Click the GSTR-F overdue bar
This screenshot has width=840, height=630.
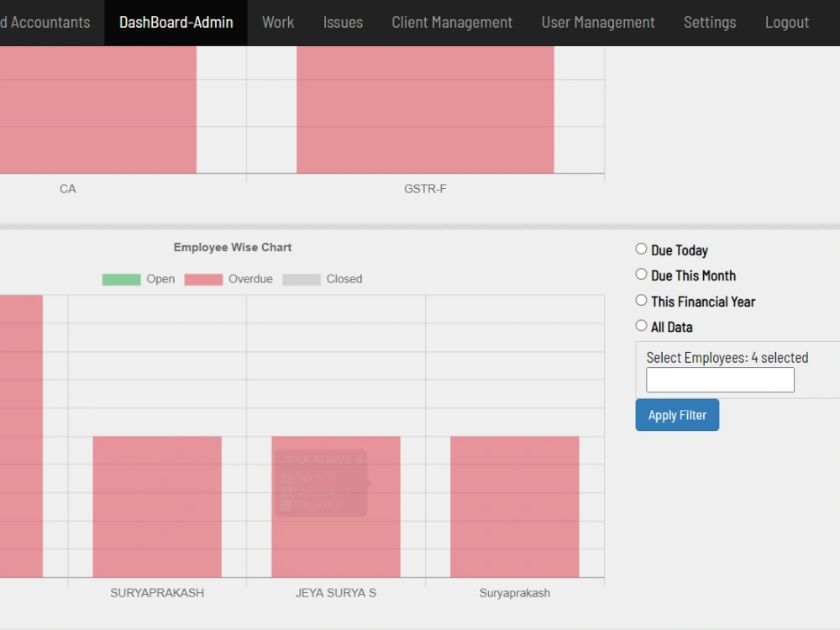coord(425,110)
